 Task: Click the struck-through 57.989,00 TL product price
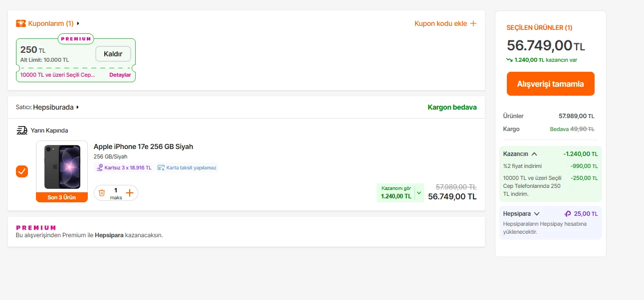pyautogui.click(x=456, y=187)
